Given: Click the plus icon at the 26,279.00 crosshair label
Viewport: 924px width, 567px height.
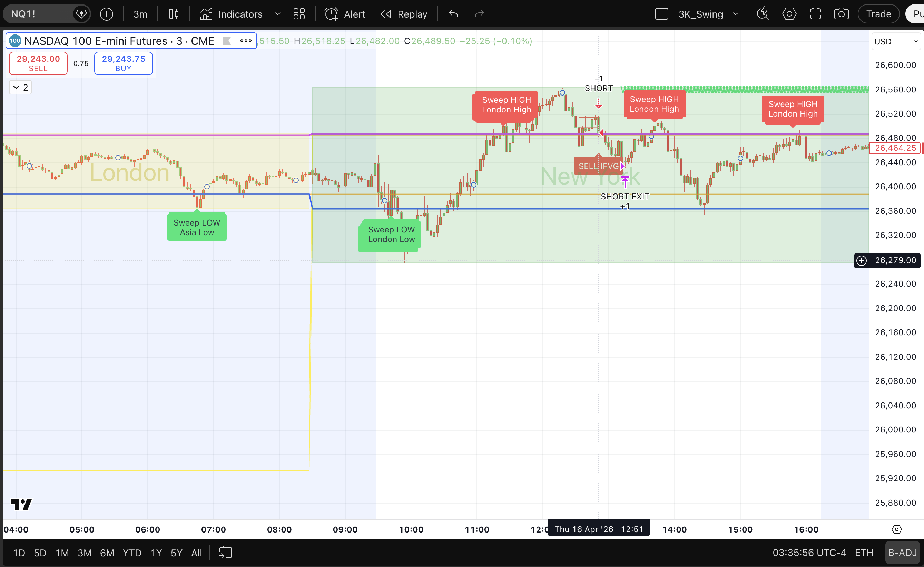Looking at the screenshot, I should (x=861, y=261).
